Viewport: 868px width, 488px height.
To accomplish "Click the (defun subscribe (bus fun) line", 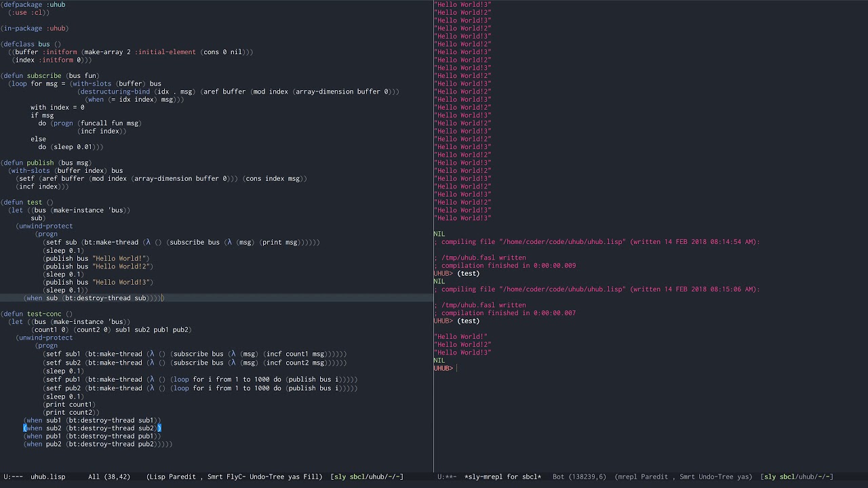I will pyautogui.click(x=50, y=76).
